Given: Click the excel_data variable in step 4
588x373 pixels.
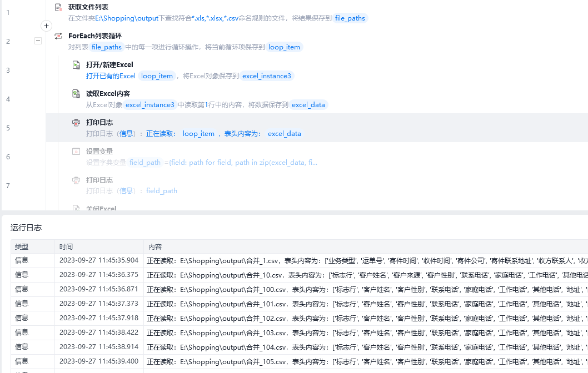Looking at the screenshot, I should [x=308, y=105].
